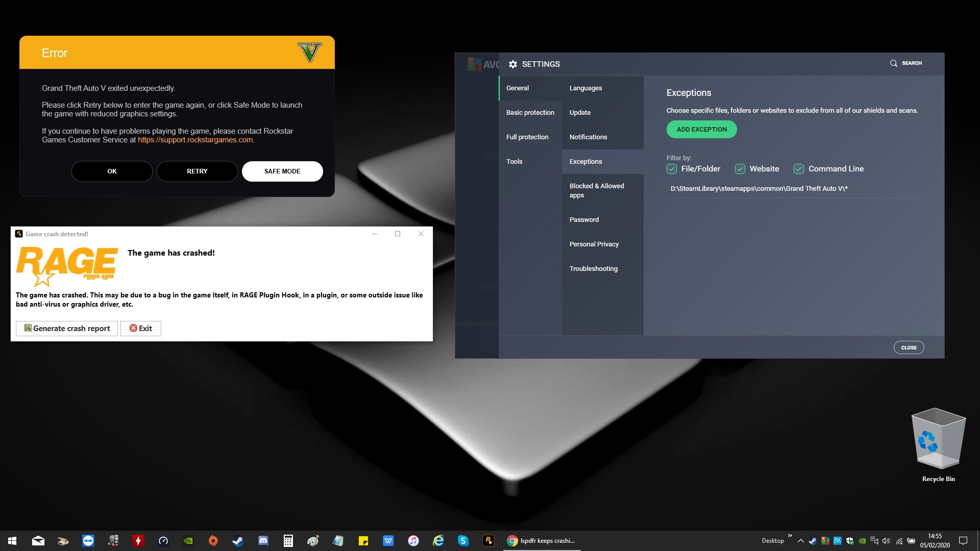Toggle the Website filter checkbox
The width and height of the screenshot is (980, 551).
coord(740,169)
